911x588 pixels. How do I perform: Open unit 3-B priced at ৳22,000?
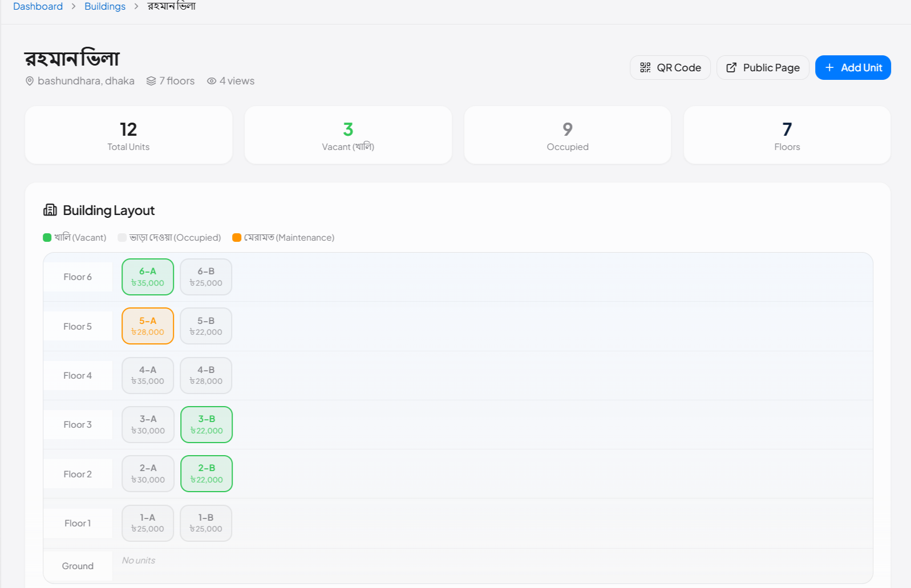[x=207, y=425]
